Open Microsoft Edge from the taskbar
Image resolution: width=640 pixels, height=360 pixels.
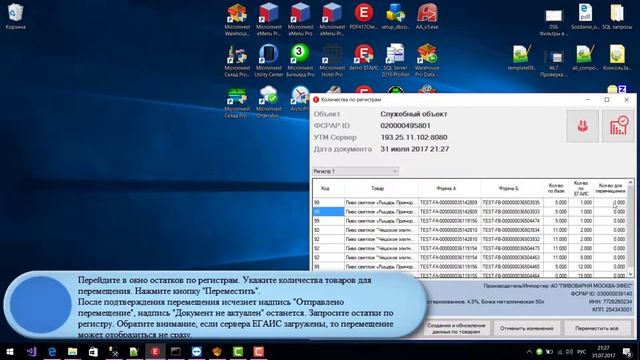point(52,351)
